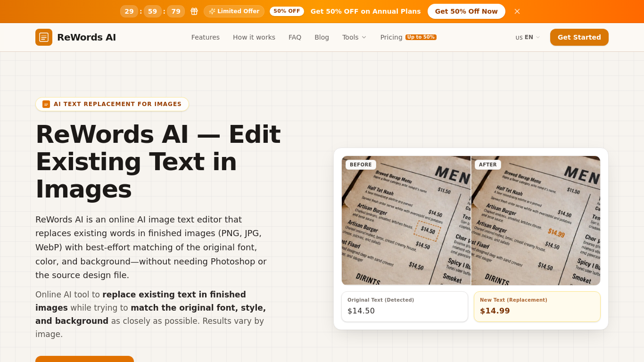Viewport: 644px width, 362px height.
Task: Click 'Get 50% OFF on Annual Plans' text
Action: click(366, 11)
